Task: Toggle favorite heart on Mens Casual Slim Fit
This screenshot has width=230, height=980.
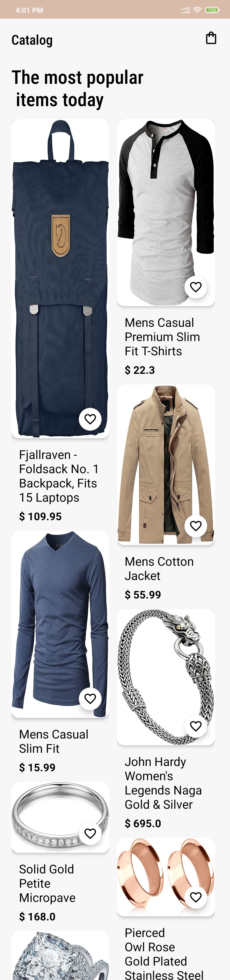Action: (x=90, y=699)
